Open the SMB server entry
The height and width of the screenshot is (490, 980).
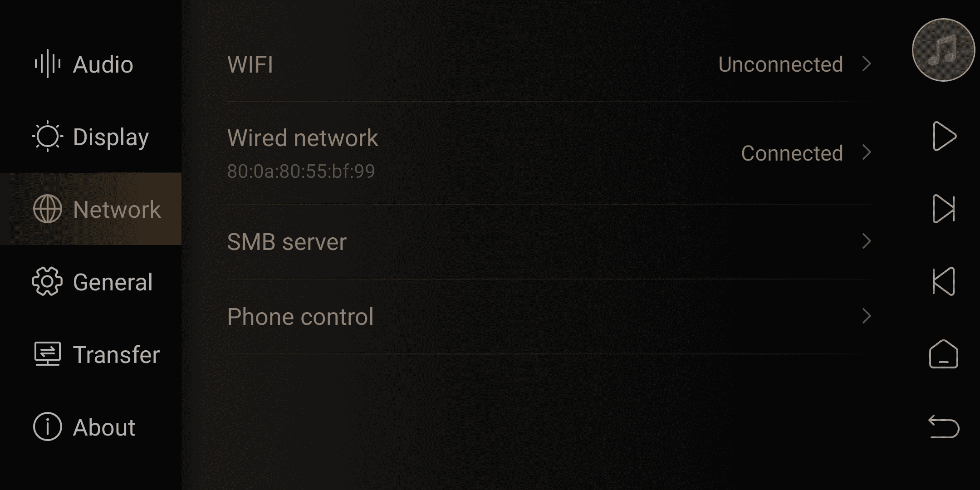[x=549, y=241]
